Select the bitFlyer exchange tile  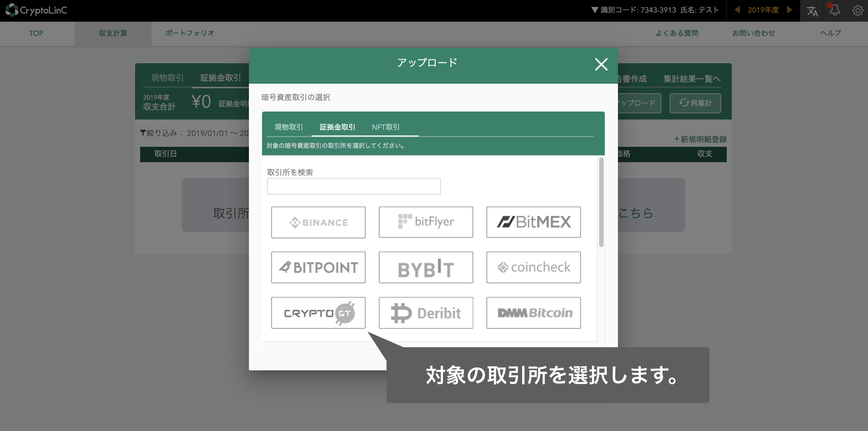426,222
